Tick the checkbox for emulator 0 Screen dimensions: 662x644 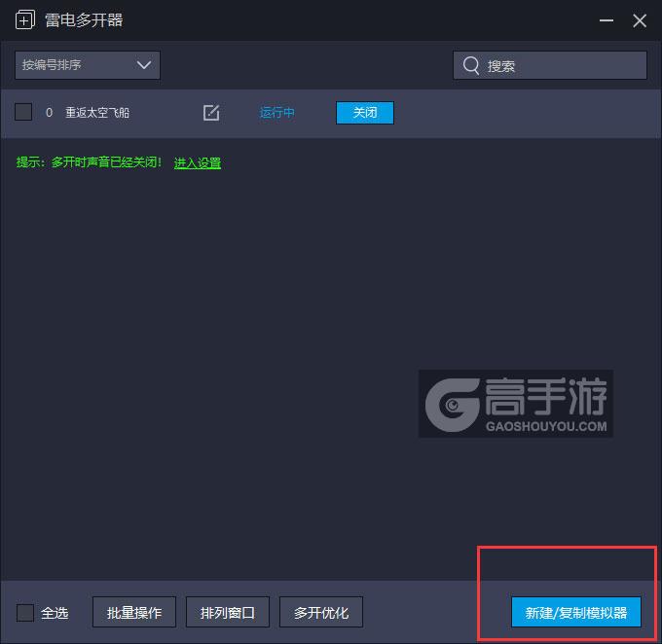23,112
